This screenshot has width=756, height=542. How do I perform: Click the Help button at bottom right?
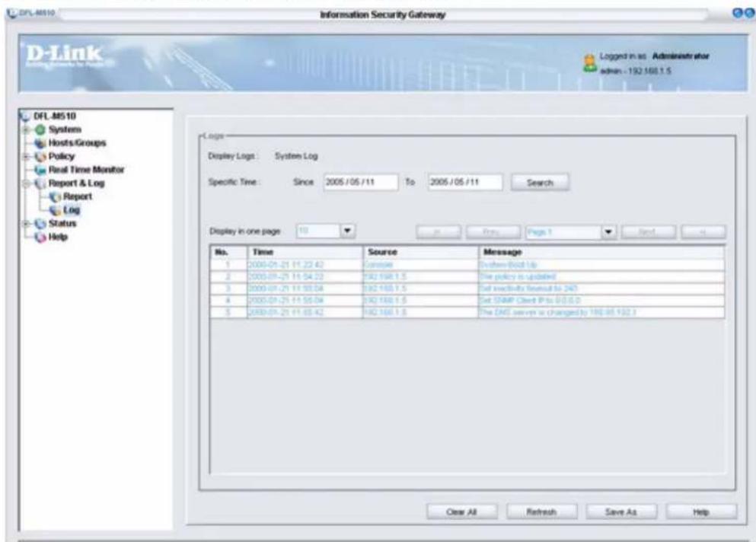[701, 512]
